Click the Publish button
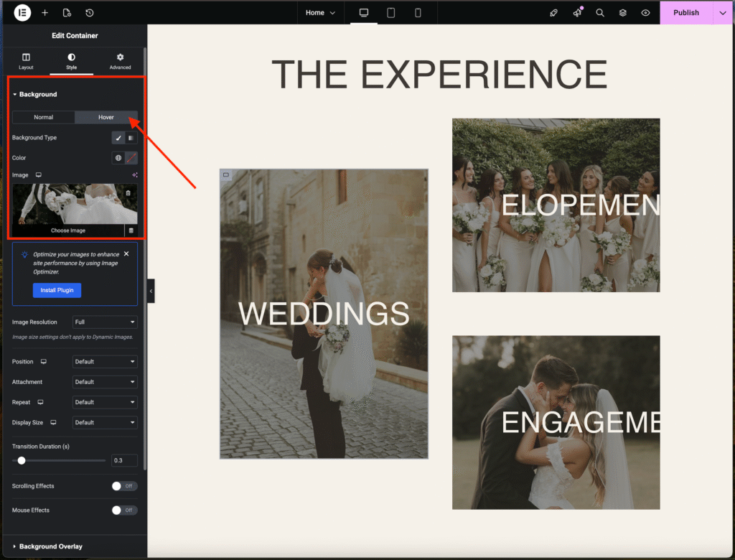 tap(685, 13)
